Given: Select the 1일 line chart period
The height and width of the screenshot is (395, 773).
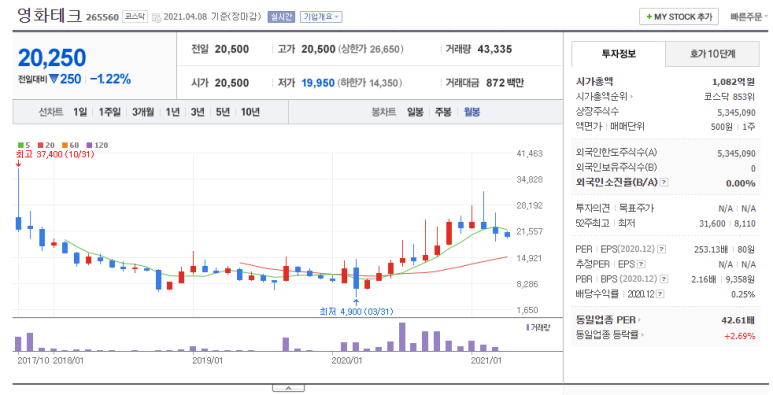Looking at the screenshot, I should [x=80, y=112].
